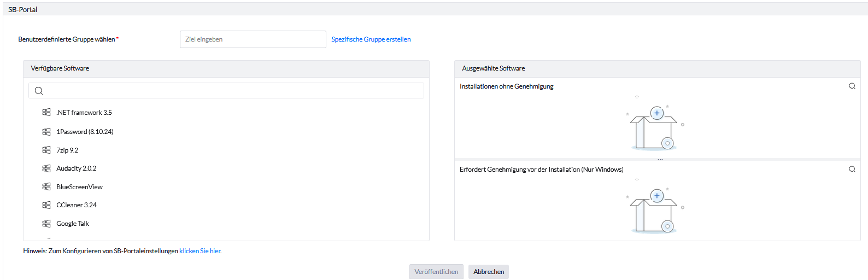Viewport: 868px width, 280px height.
Task: Click the Windows icon beside CCleaner 3.24
Action: tap(46, 205)
